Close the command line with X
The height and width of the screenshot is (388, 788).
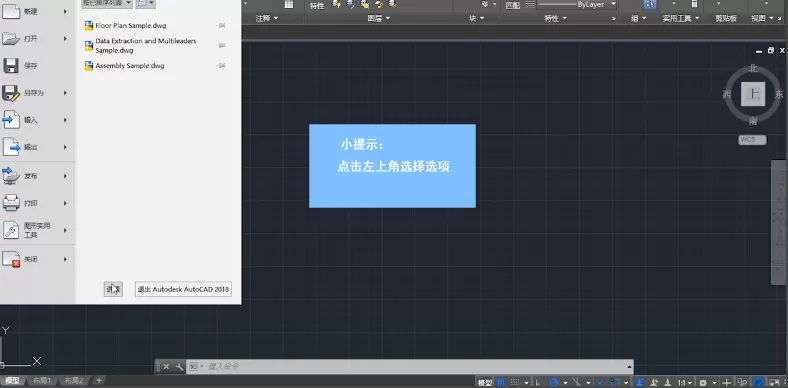[166, 367]
